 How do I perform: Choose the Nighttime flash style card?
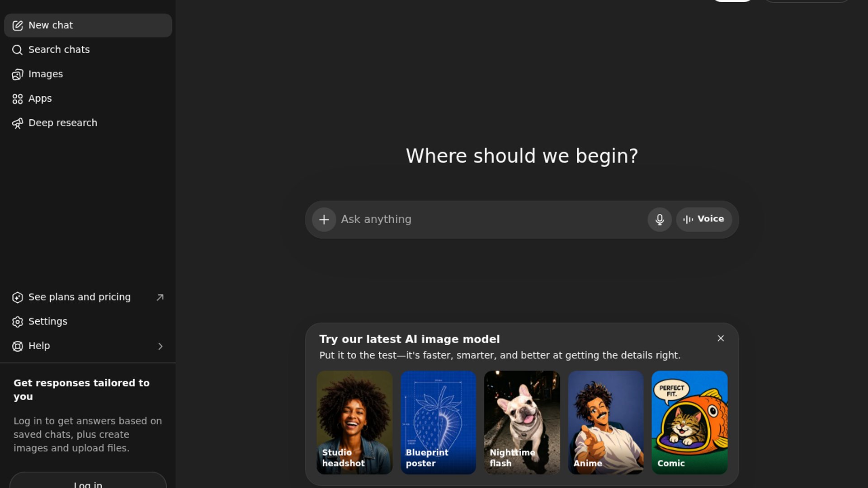pos(522,422)
